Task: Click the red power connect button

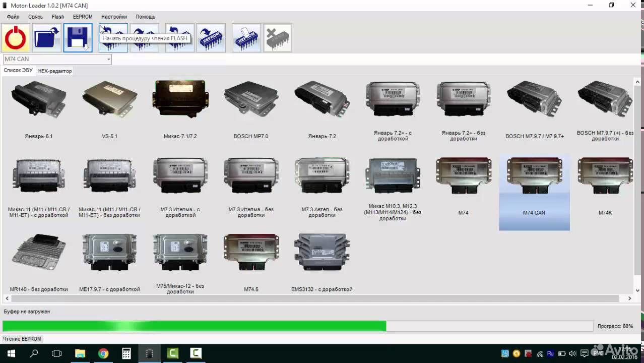Action: pos(16,38)
